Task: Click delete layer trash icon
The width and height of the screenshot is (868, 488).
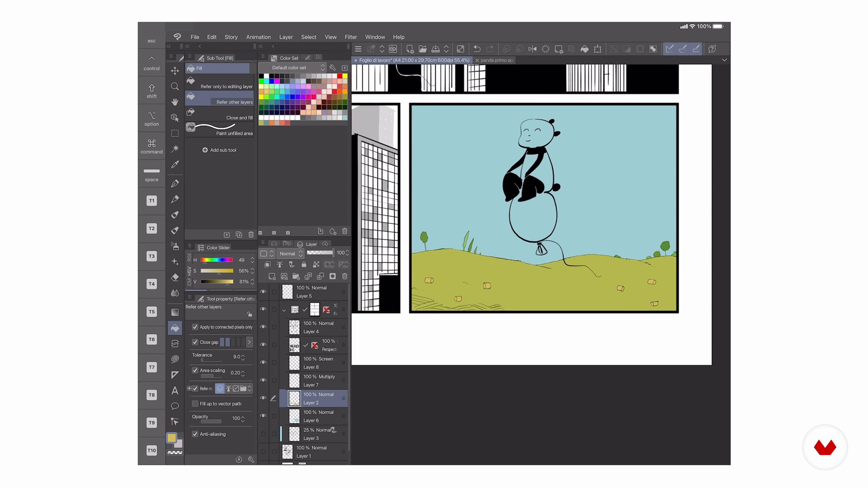Action: (344, 276)
